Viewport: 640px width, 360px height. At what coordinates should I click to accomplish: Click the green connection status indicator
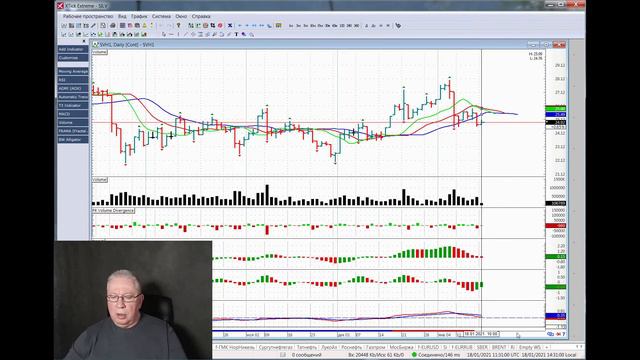click(x=414, y=355)
